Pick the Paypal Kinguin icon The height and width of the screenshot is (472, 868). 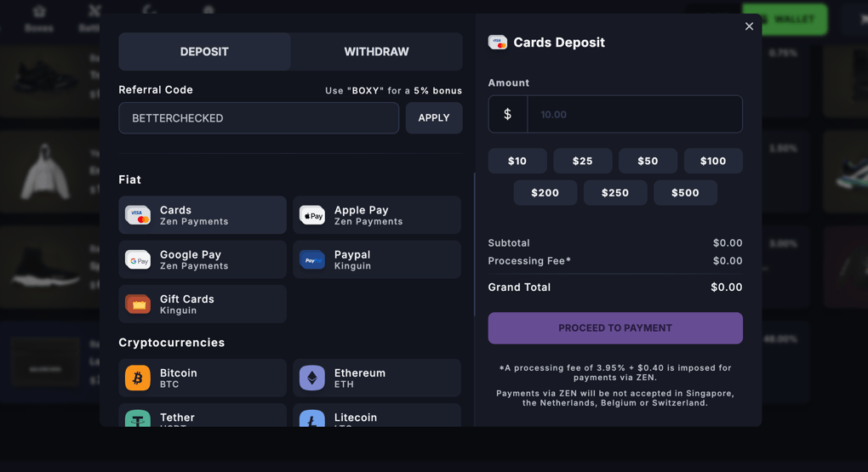[312, 260]
